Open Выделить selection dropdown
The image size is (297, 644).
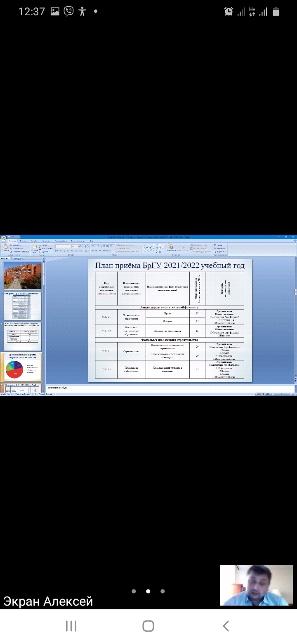(220, 251)
